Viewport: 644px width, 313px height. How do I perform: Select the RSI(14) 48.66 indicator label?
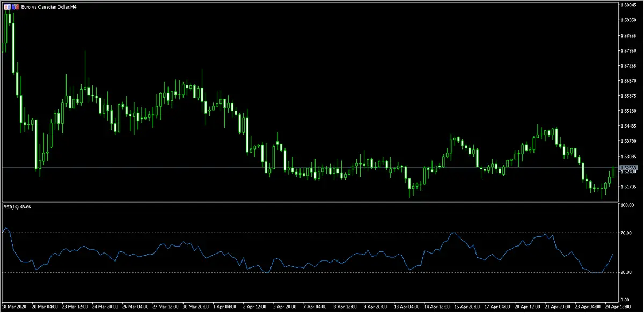tap(17, 207)
